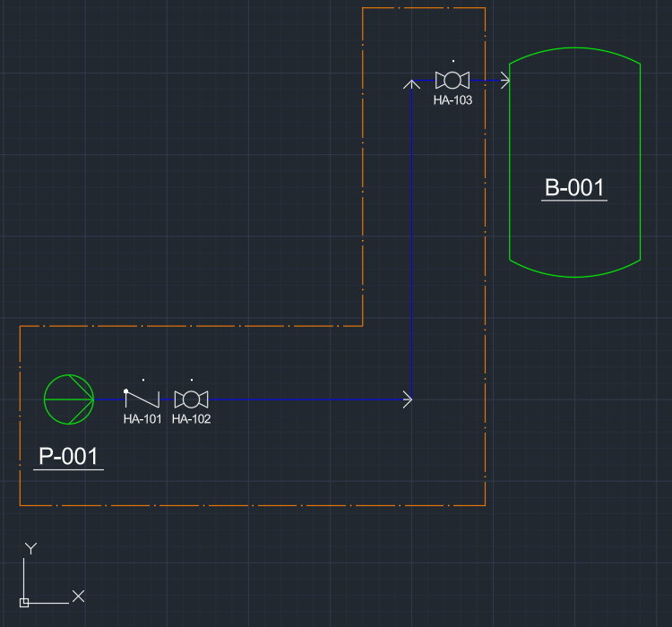Viewport: 672px width, 627px height.
Task: Pick the HA-103 label text
Action: click(452, 100)
